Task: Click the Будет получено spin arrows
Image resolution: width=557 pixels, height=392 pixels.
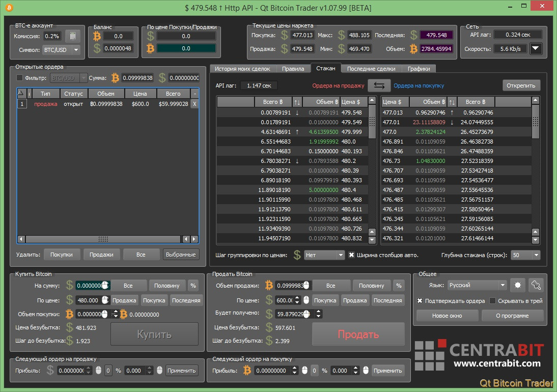Action: [318, 314]
